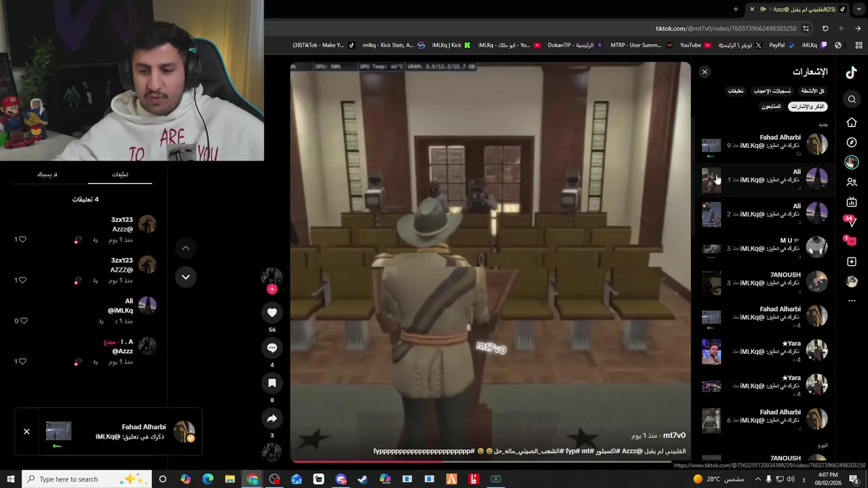Viewport: 868px width, 488px height.
Task: Open LIVE icon in TikTok sidebar
Action: point(852,202)
